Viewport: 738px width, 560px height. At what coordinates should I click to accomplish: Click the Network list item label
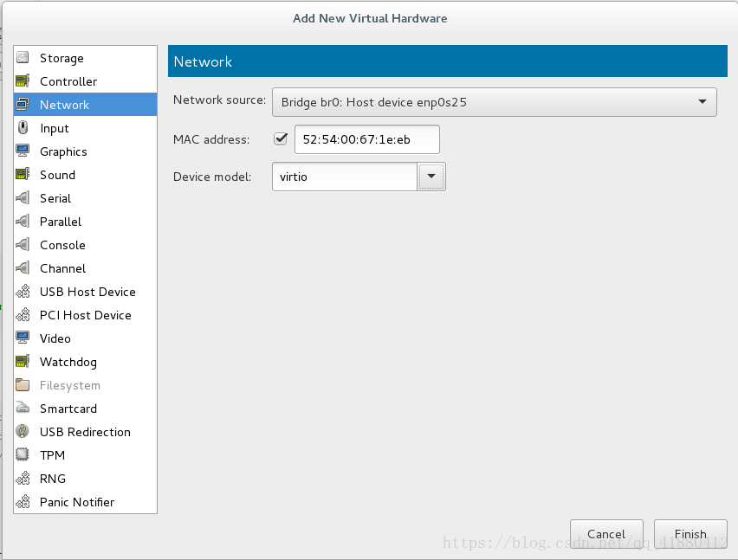(x=64, y=105)
